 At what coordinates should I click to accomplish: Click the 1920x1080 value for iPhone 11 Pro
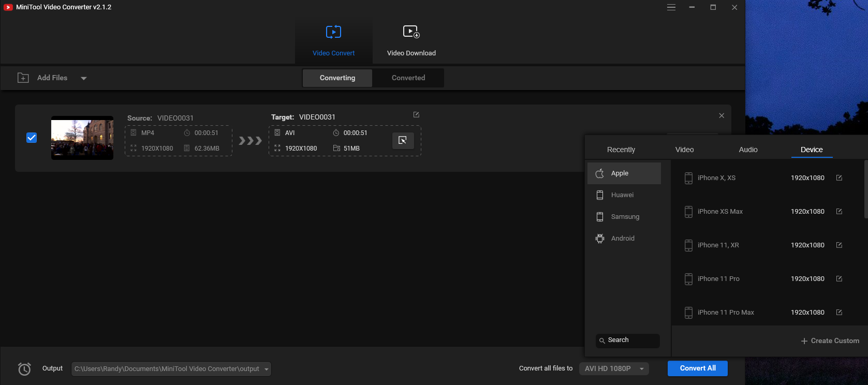[x=807, y=279]
